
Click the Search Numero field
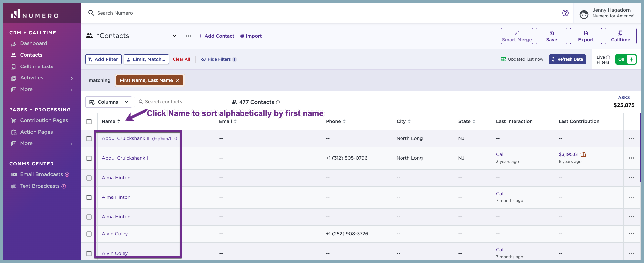click(x=115, y=13)
